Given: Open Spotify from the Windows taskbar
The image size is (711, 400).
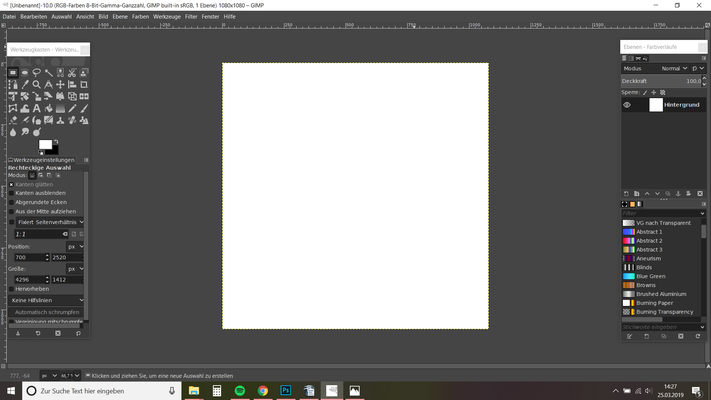Looking at the screenshot, I should point(240,391).
